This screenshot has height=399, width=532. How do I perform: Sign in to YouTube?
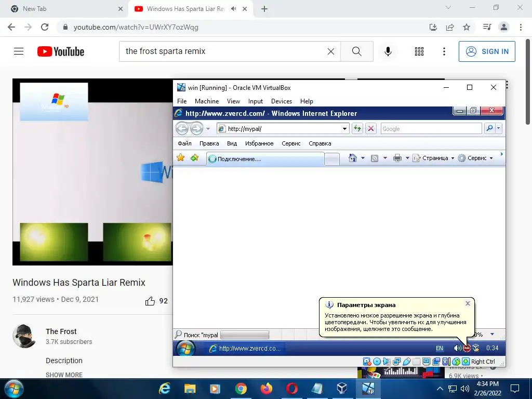point(487,51)
